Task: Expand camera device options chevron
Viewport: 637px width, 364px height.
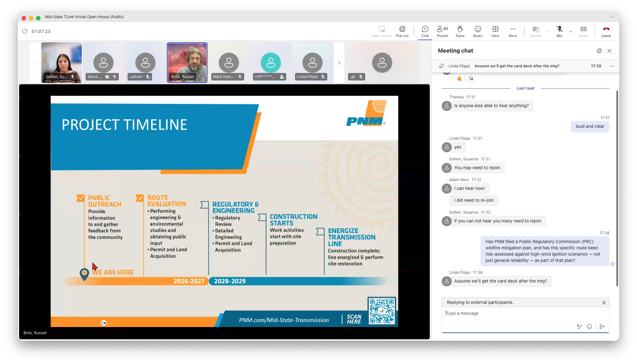Action: pyautogui.click(x=547, y=31)
